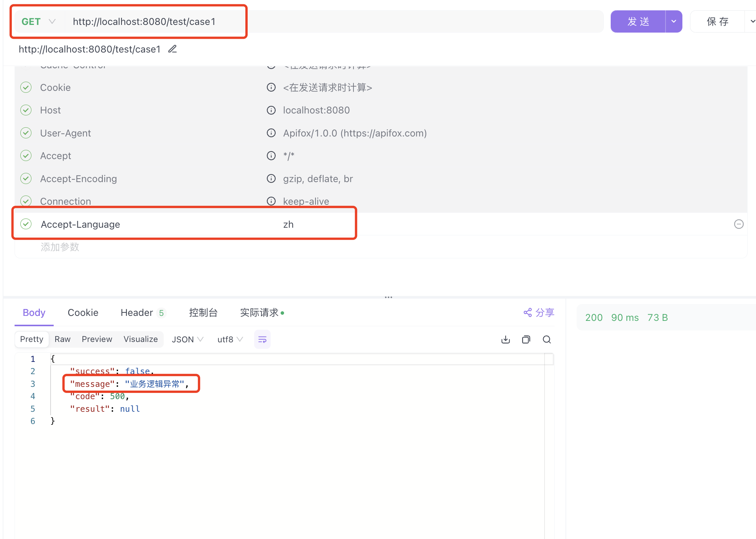Viewport: 756px width, 539px height.
Task: Click 添加参数 to add a header
Action: 59,247
